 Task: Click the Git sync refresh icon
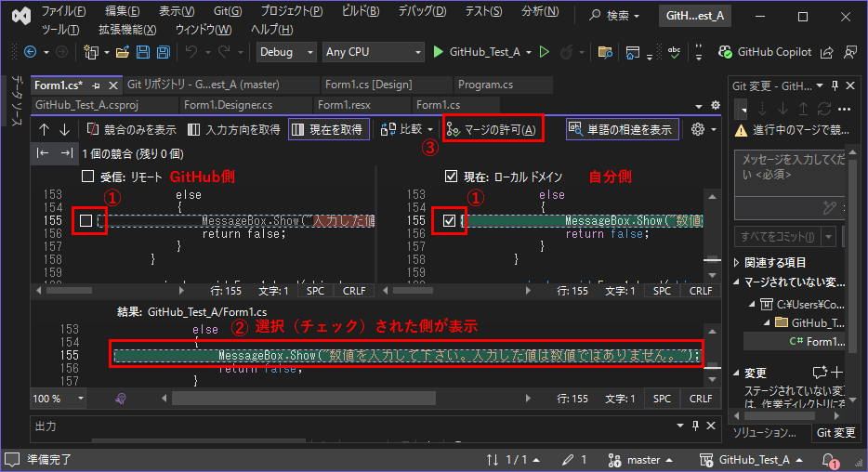tap(824, 109)
